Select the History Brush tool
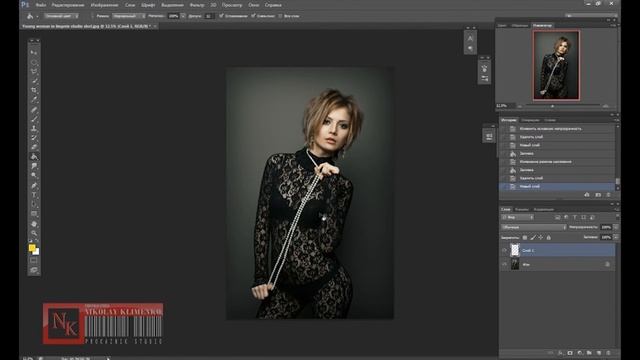 pos(34,138)
